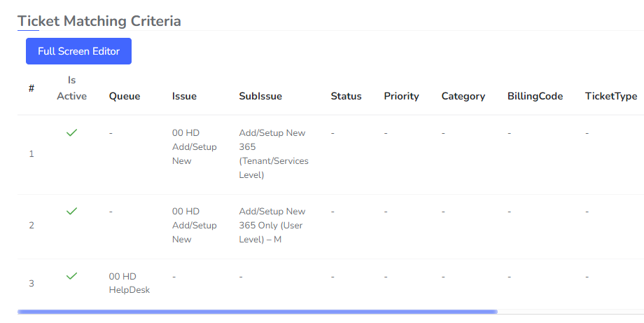Viewport: 644px width, 323px height.
Task: Toggle the green active checkmark in row 3
Action: (71, 276)
